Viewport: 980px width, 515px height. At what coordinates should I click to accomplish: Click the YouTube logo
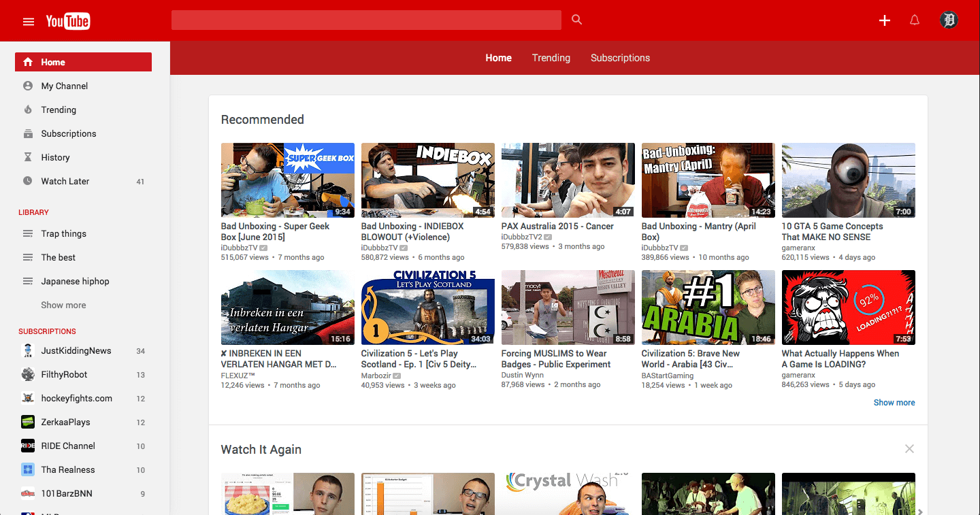pyautogui.click(x=68, y=21)
